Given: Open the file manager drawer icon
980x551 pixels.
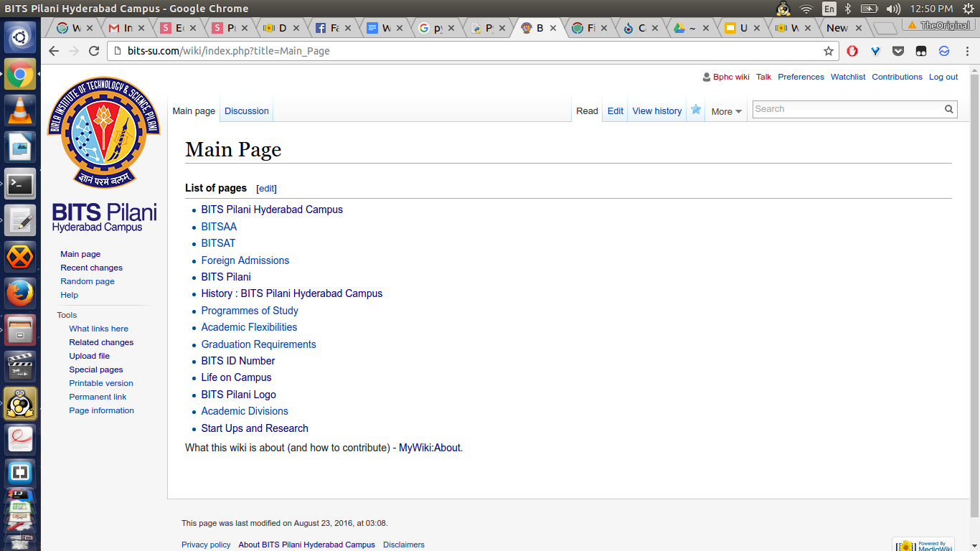Looking at the screenshot, I should click(20, 330).
